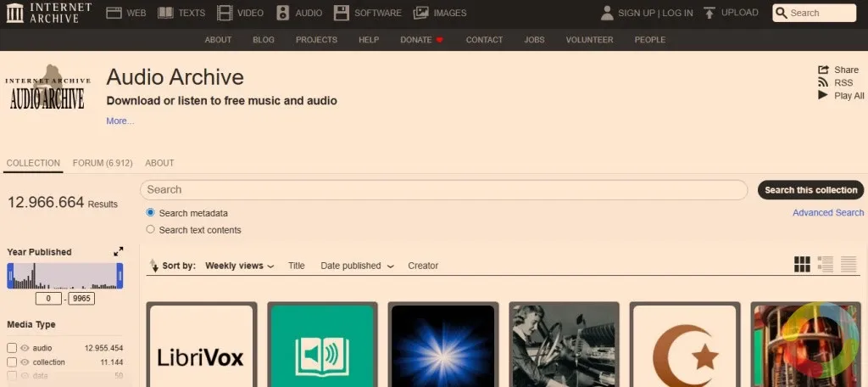Viewport: 868px width, 387px height.
Task: Switch to compact list view
Action: 849,265
